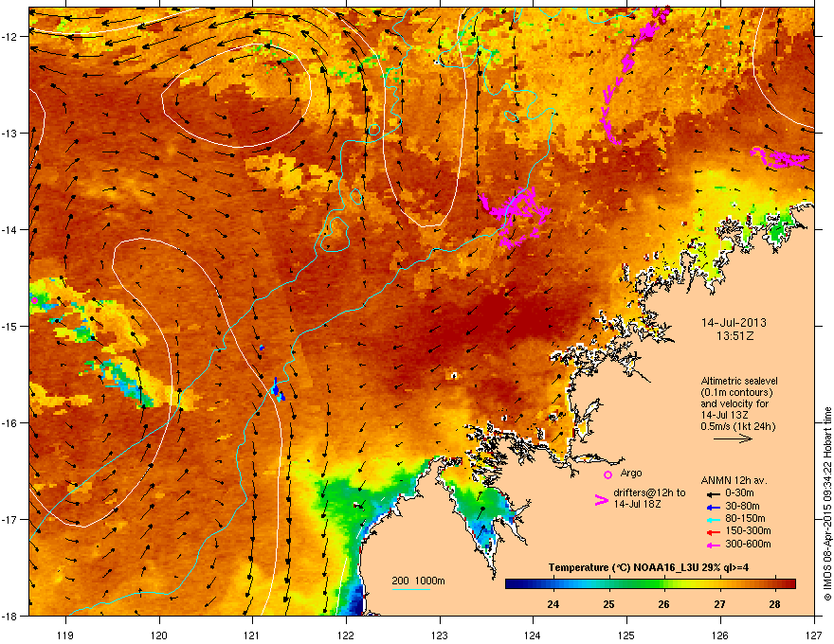Click latitude axis label -18
Viewport: 834px width, 644px height.
click(x=9, y=616)
